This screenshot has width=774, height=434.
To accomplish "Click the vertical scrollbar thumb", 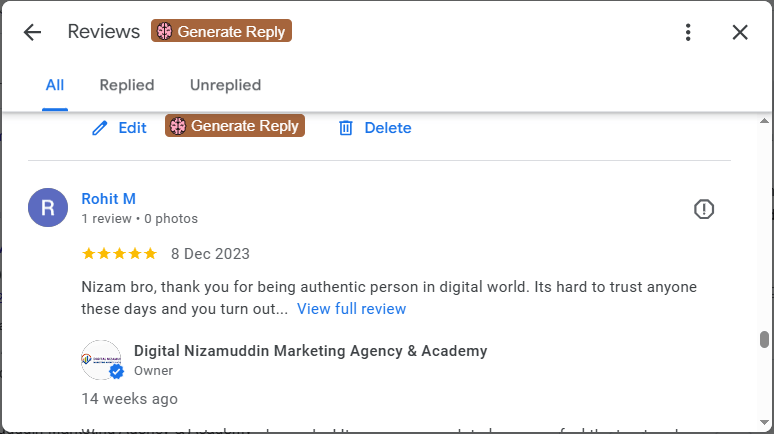I will (765, 340).
